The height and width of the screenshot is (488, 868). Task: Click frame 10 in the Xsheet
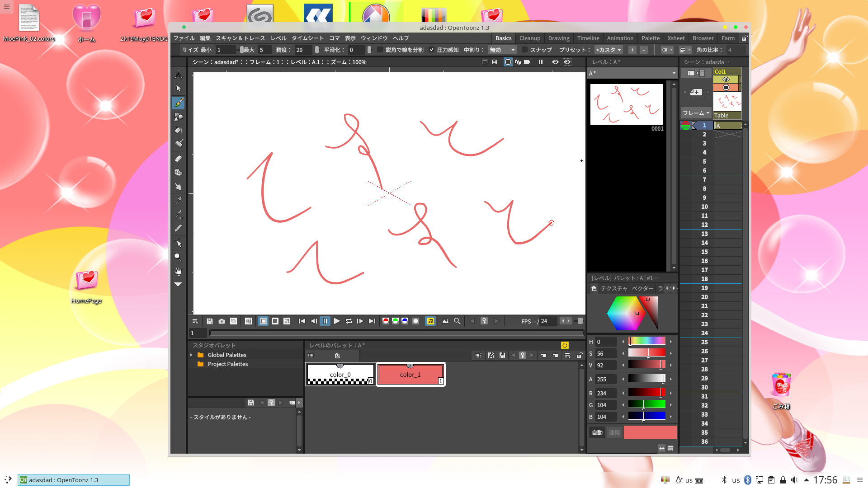pos(704,206)
